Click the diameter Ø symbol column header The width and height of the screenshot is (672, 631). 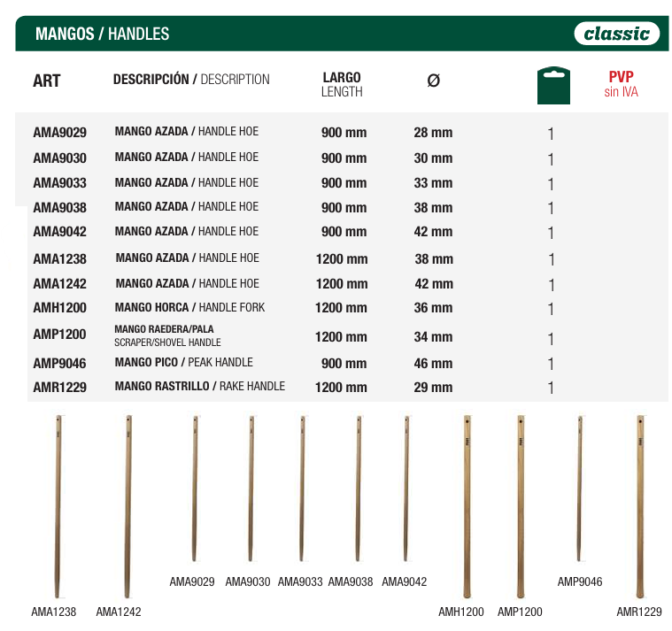(x=433, y=81)
